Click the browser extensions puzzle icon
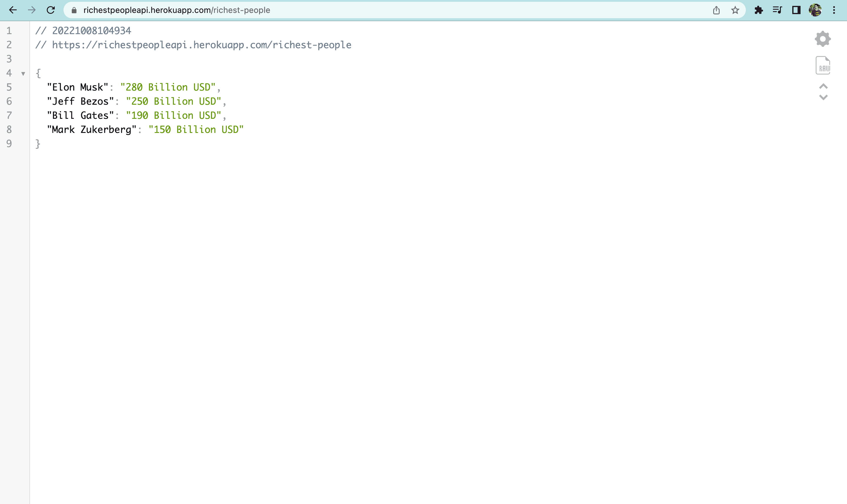 [758, 10]
